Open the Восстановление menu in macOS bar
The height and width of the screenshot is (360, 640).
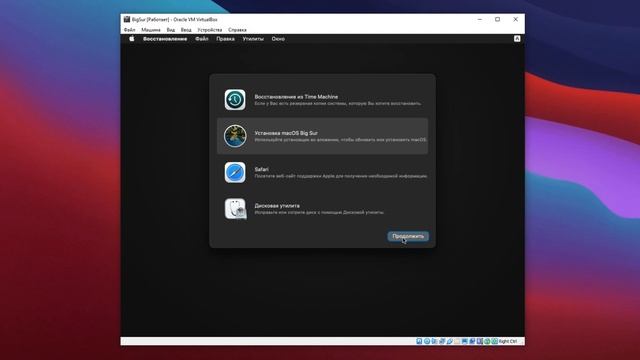165,39
